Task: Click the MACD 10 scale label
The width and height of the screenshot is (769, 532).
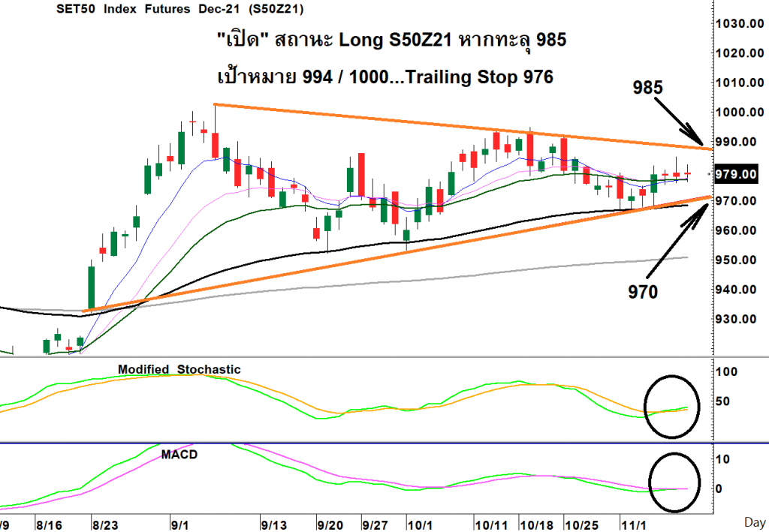Action: [x=723, y=459]
